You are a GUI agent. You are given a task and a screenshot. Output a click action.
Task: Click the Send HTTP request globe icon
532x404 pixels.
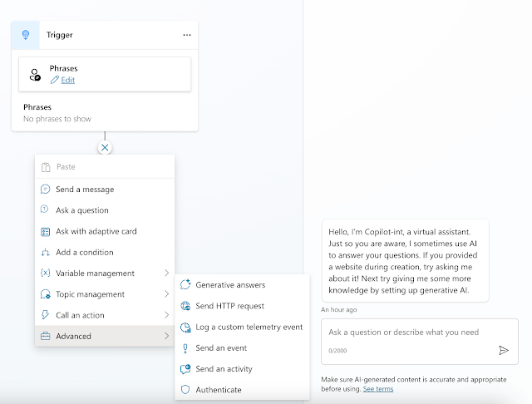pos(185,306)
